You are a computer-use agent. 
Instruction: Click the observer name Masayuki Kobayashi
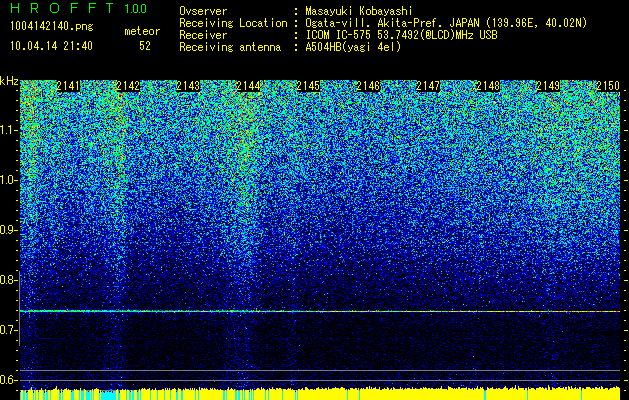click(x=359, y=11)
